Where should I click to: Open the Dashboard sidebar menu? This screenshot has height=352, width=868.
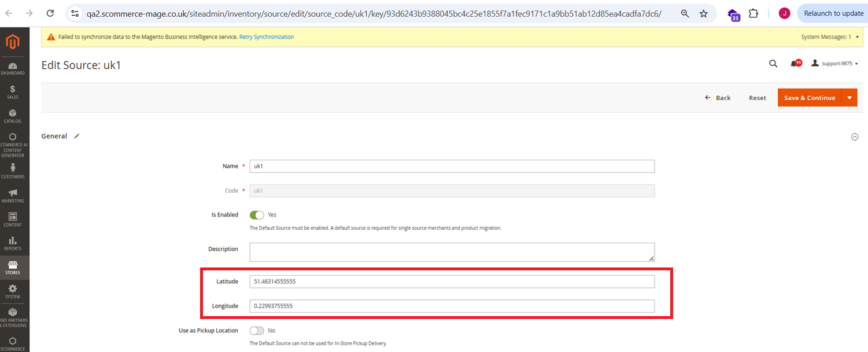(13, 68)
